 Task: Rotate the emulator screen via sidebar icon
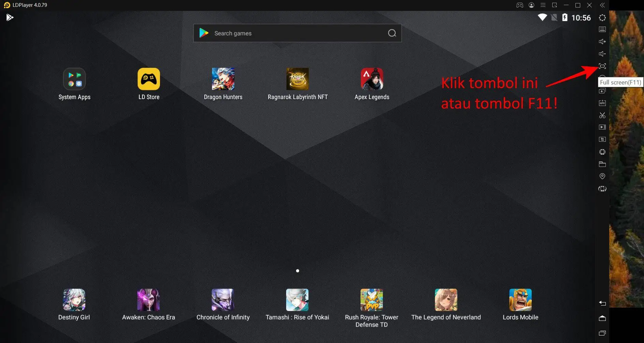click(x=602, y=189)
